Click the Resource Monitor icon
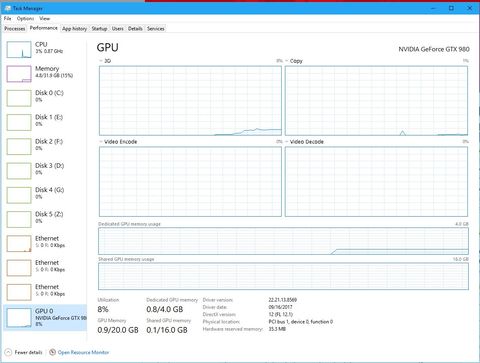The image size is (480, 363). click(x=52, y=352)
